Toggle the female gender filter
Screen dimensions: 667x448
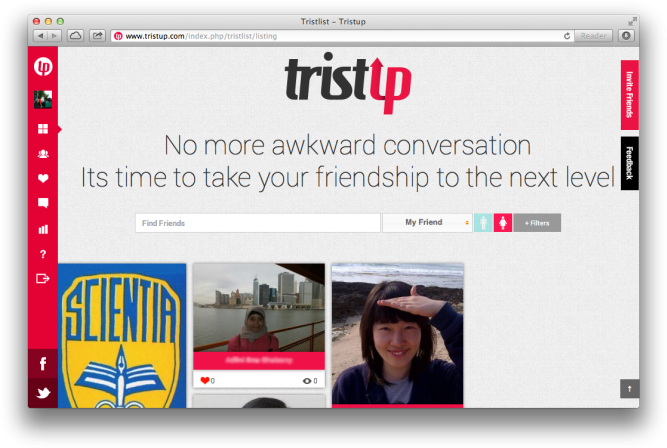click(x=503, y=223)
